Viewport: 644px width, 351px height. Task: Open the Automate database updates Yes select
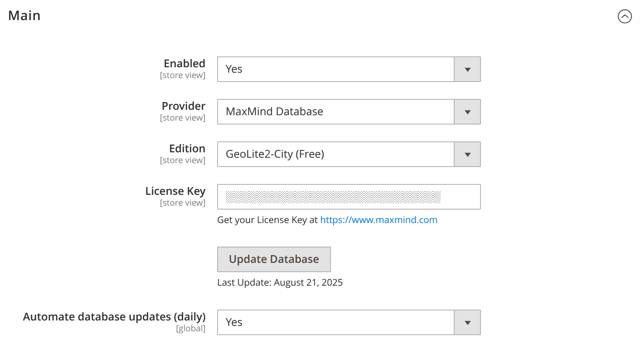(336, 323)
